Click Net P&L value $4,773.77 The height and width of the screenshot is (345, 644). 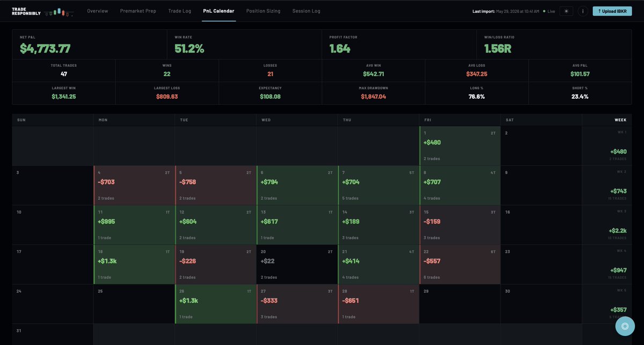tap(45, 48)
